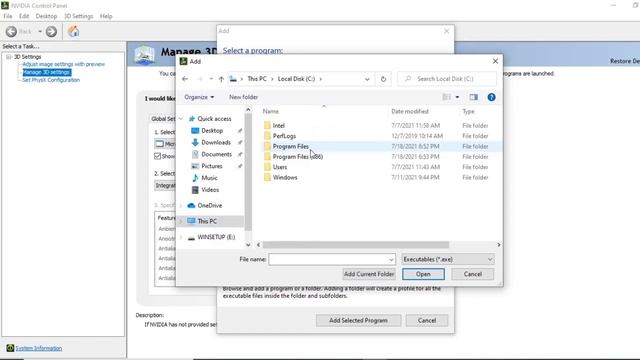
Task: Sort by the Name column header
Action: (271, 111)
